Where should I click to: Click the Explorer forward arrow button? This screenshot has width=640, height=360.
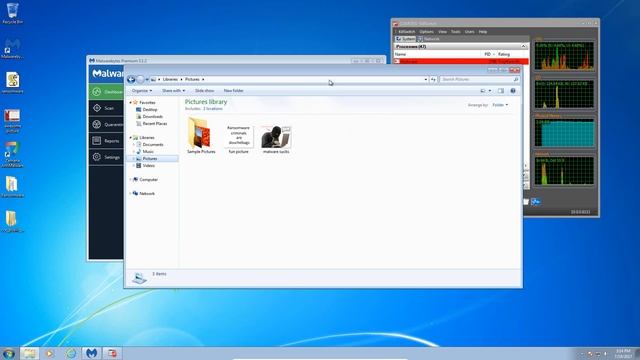140,79
